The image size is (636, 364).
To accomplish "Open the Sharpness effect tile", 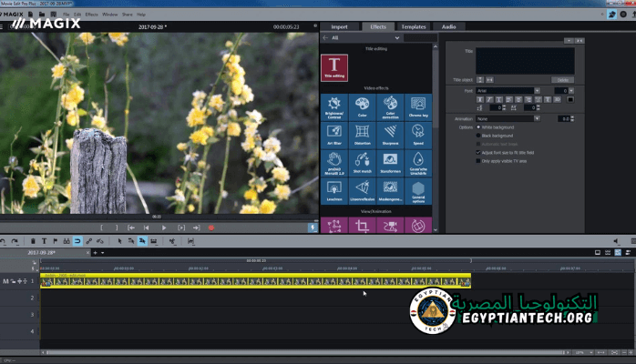I will coord(390,136).
